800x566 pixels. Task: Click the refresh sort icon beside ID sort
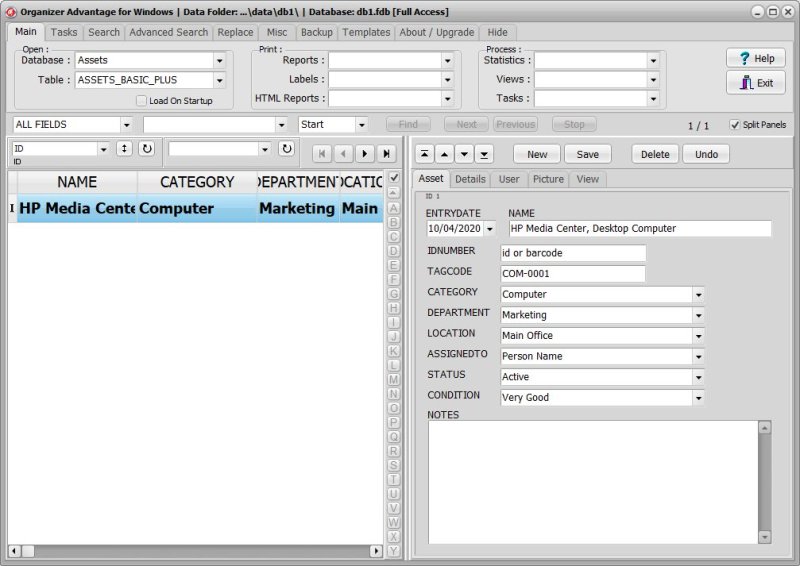[147, 149]
